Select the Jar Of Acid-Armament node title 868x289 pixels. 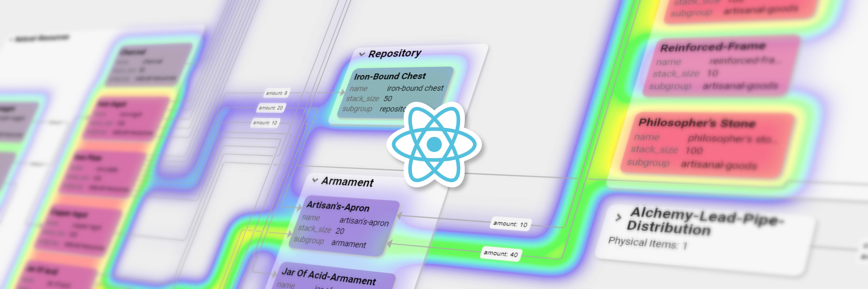(x=329, y=276)
